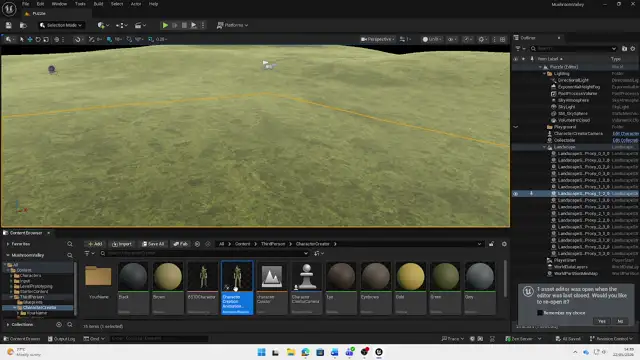Toggle rotation angle snapping

pos(129,39)
